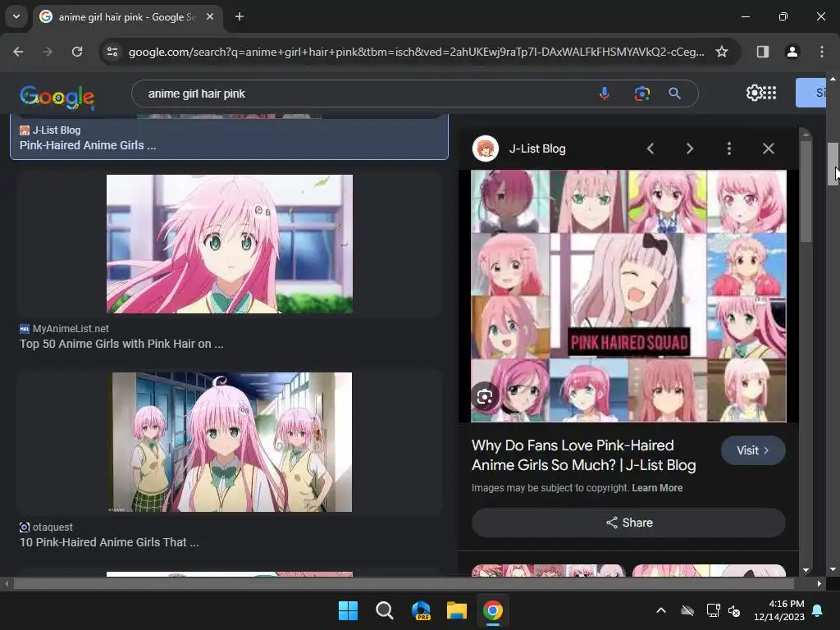Click horizontal scrollbar right arrow
The width and height of the screenshot is (840, 630).
[819, 583]
